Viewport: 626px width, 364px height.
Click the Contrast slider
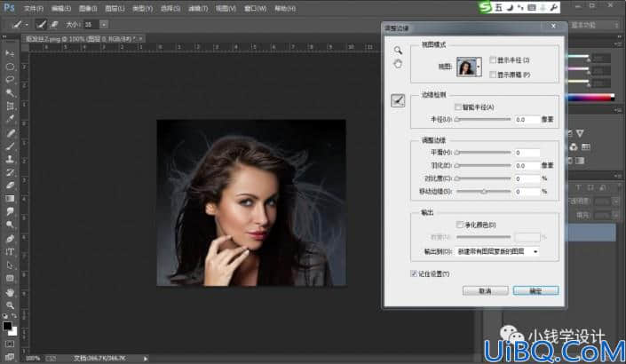tap(483, 178)
